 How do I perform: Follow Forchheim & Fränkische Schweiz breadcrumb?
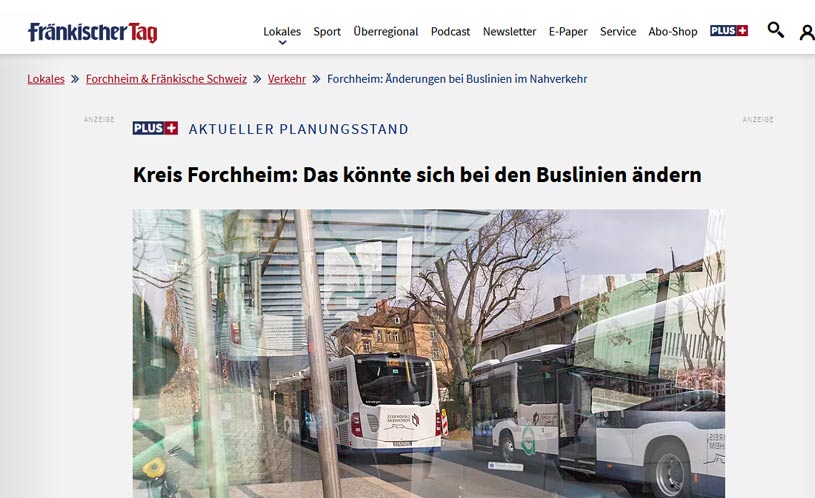point(166,79)
